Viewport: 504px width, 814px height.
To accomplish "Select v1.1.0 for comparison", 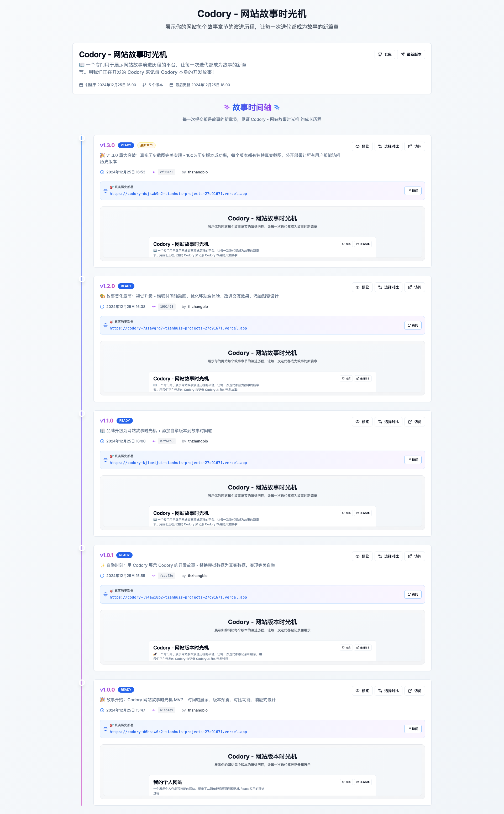I will [x=388, y=422].
